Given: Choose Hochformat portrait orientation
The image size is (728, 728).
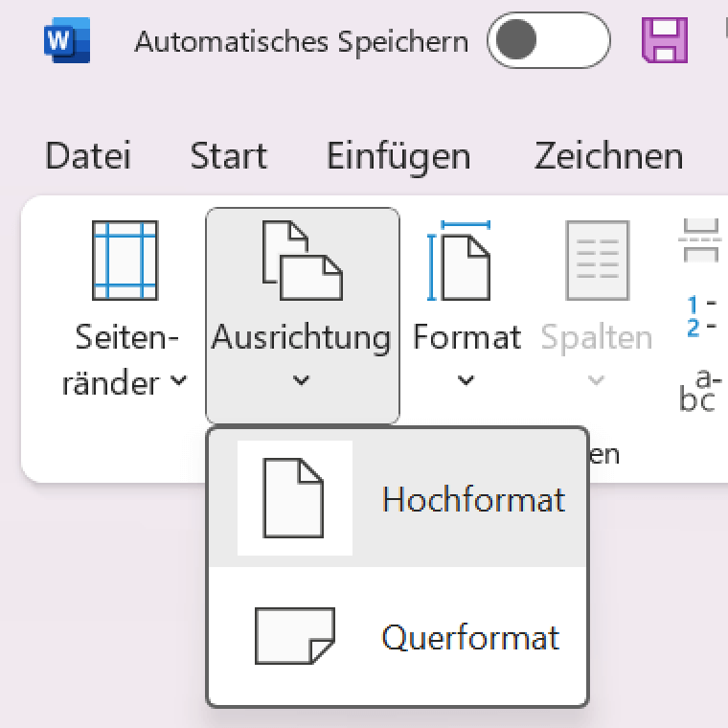Looking at the screenshot, I should point(398,498).
